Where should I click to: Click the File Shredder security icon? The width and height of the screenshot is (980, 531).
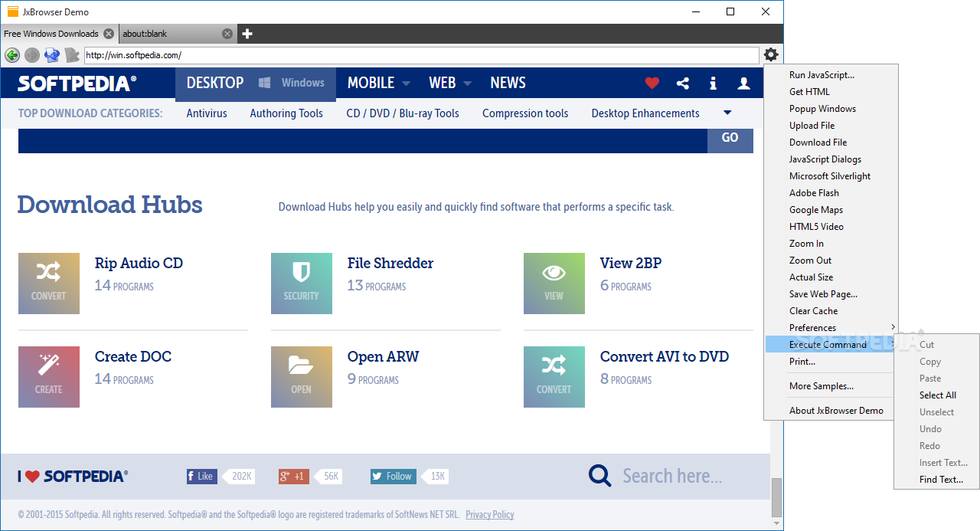[302, 284]
